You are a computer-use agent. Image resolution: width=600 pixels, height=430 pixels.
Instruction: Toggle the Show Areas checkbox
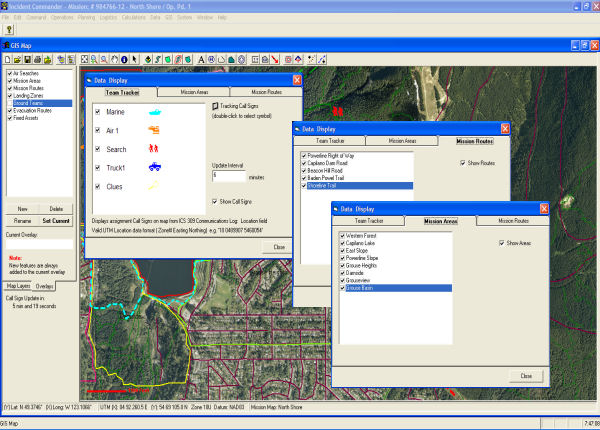point(502,243)
